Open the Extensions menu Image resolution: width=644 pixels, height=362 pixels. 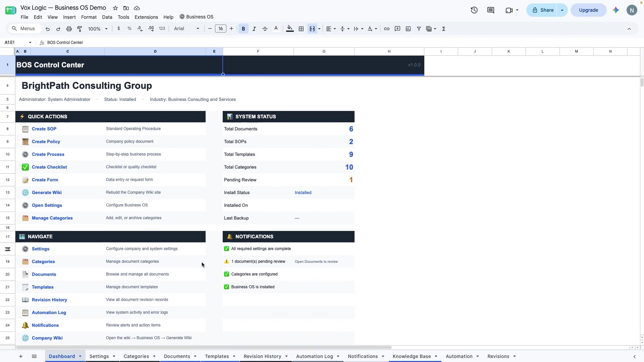[146, 17]
